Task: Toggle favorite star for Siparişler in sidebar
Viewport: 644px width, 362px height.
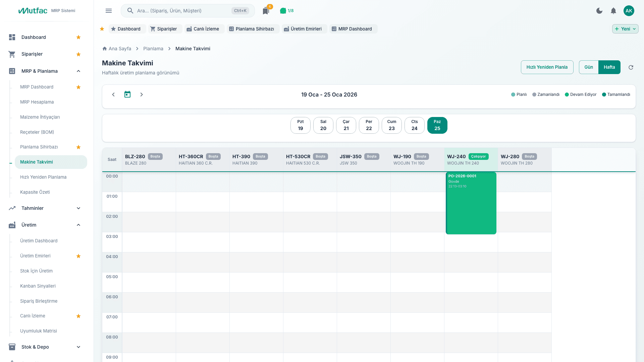Action: click(x=78, y=54)
